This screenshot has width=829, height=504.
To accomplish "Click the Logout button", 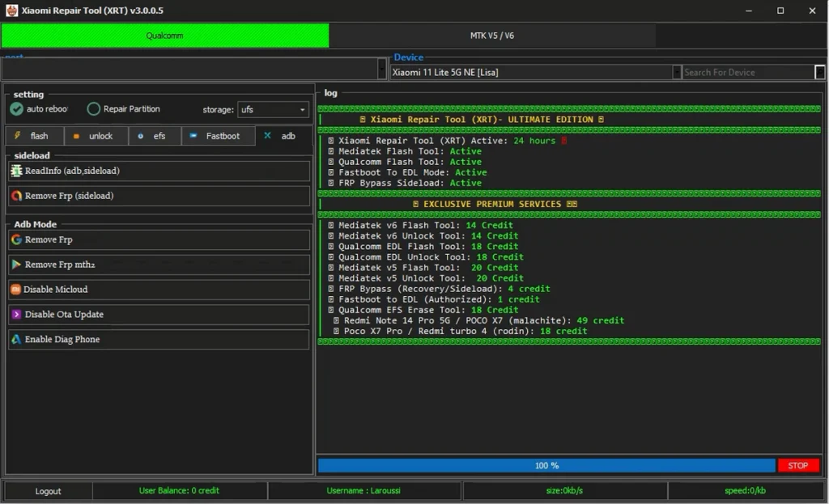I will click(x=48, y=491).
